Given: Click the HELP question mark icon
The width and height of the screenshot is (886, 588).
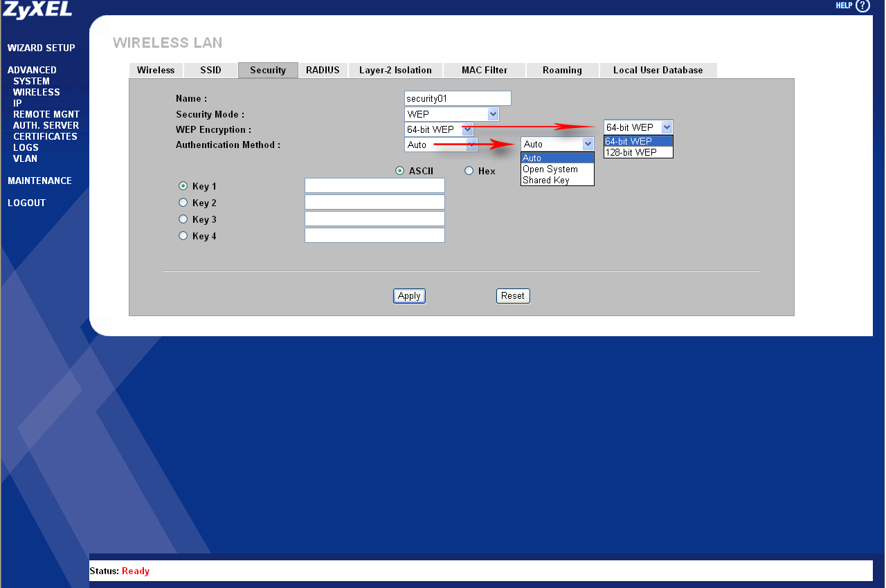Looking at the screenshot, I should pyautogui.click(x=862, y=6).
